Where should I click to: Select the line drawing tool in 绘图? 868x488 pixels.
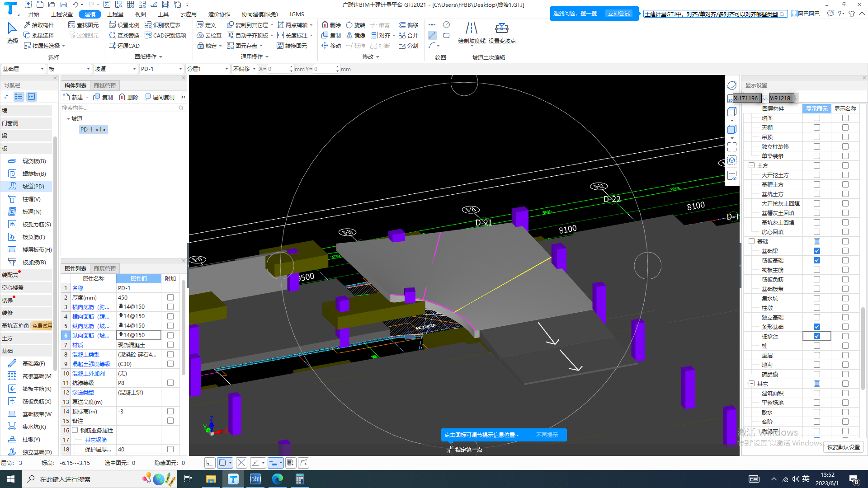[432, 35]
